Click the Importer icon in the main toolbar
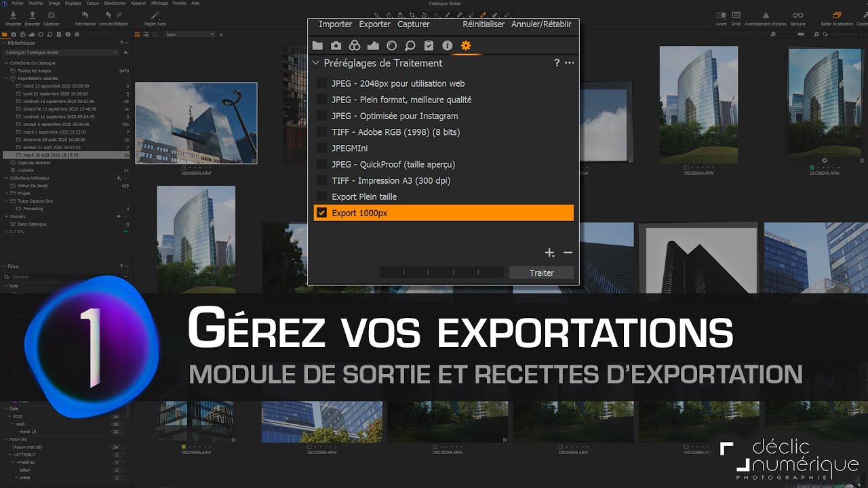 14,15
